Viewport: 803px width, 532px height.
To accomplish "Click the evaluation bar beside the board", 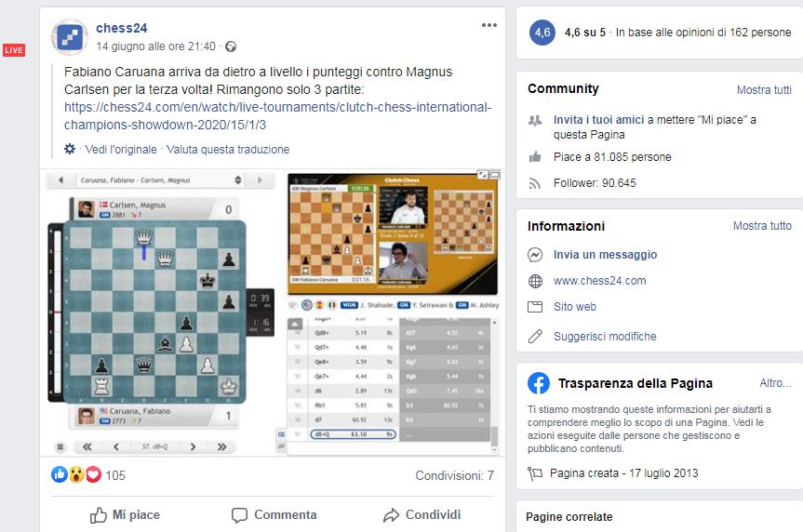I will pos(58,312).
